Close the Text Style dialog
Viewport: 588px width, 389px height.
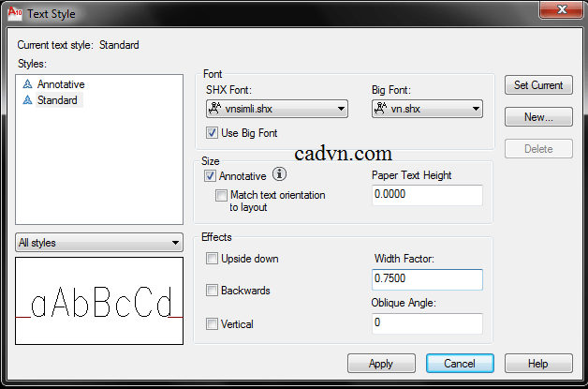[561, 9]
